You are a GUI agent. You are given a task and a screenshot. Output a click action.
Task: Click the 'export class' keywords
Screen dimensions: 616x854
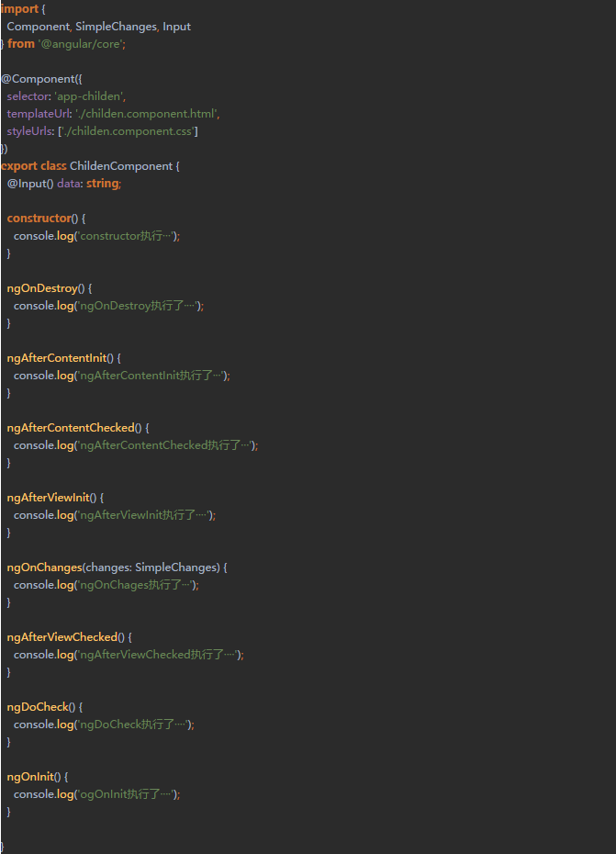tap(34, 166)
